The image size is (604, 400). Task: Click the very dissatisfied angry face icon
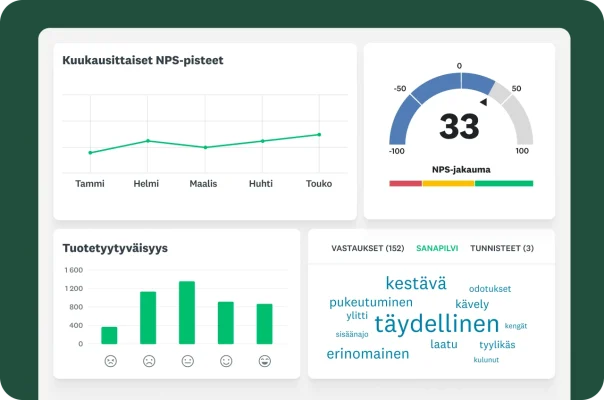(x=111, y=361)
